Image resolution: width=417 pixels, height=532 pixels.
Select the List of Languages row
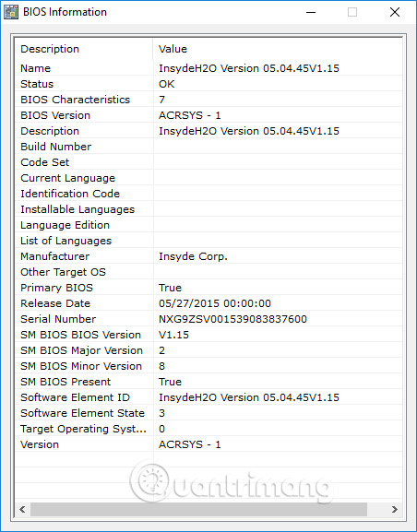pos(208,241)
